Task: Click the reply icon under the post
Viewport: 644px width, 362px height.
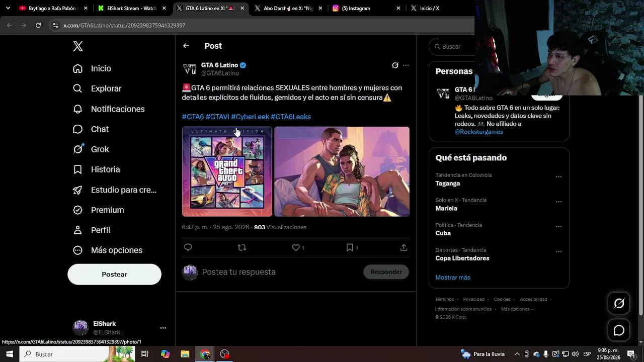Action: pos(188,247)
